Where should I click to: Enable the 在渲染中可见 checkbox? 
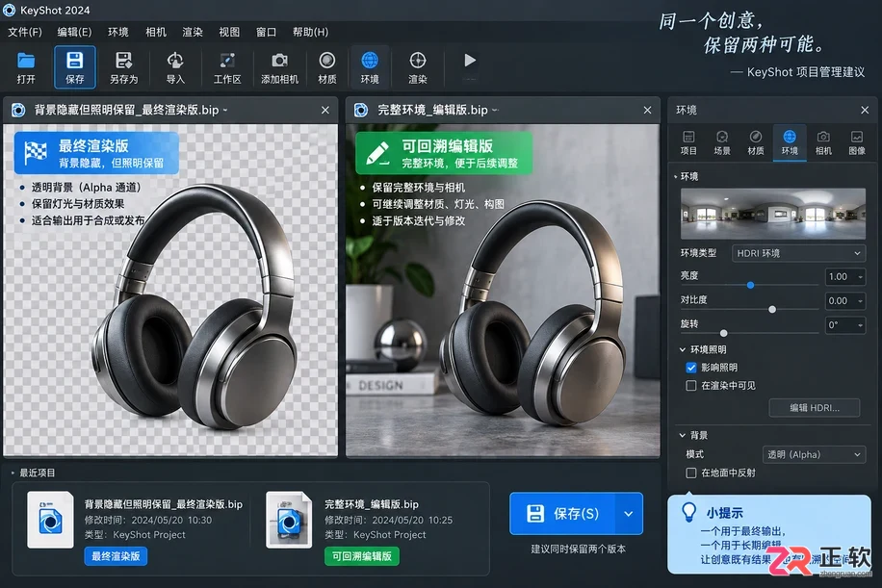click(x=691, y=386)
